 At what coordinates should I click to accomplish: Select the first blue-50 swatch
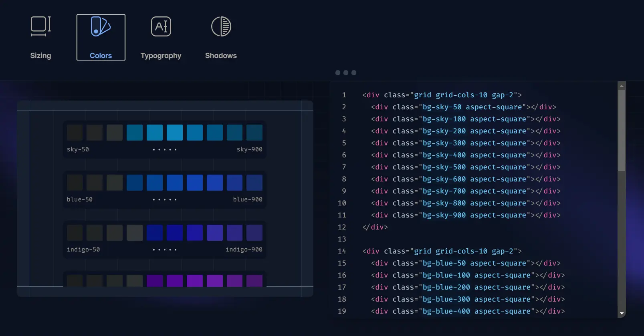[75, 183]
